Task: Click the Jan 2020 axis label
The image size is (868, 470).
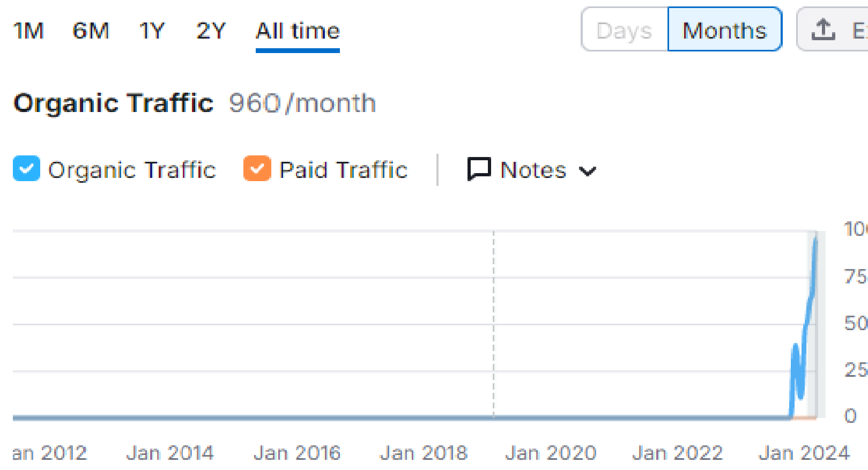Action: click(551, 453)
